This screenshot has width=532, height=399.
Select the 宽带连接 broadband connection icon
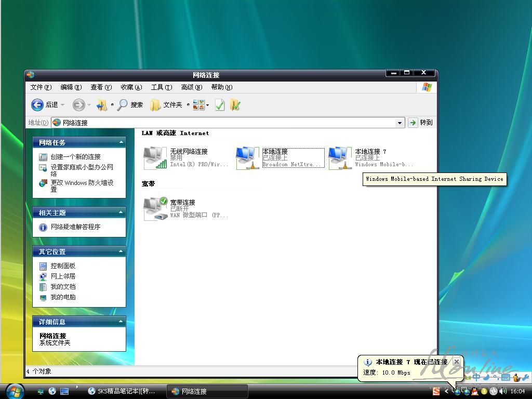click(155, 208)
